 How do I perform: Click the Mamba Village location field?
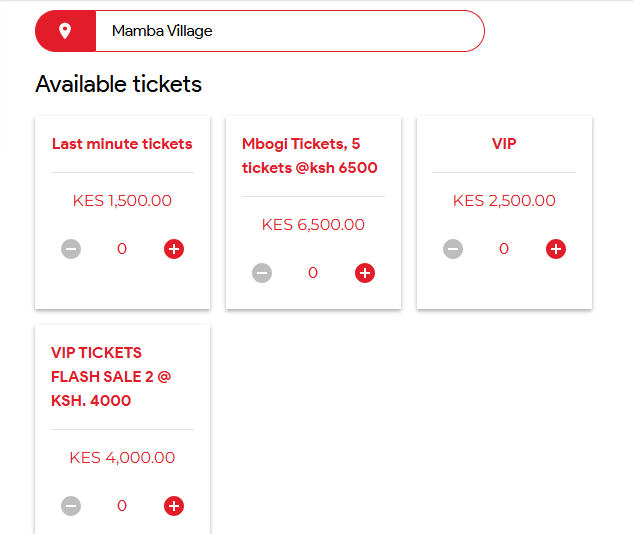(x=288, y=31)
